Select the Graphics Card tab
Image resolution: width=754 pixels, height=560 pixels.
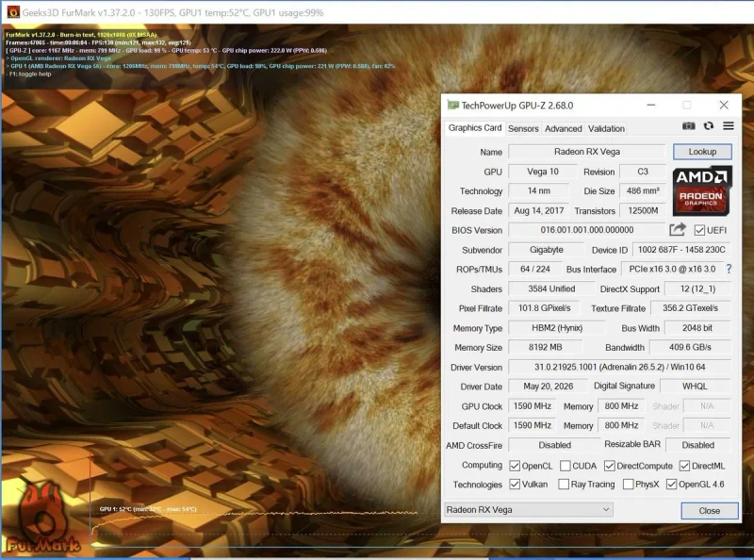475,127
